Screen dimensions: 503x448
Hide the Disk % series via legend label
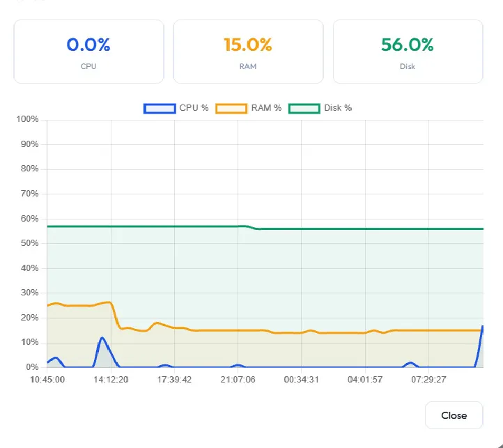pyautogui.click(x=338, y=108)
